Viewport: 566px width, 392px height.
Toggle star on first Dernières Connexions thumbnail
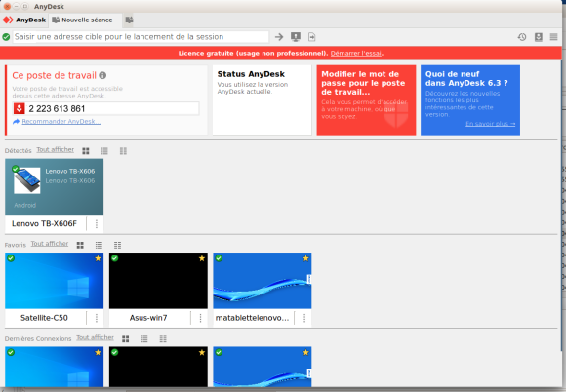point(98,352)
